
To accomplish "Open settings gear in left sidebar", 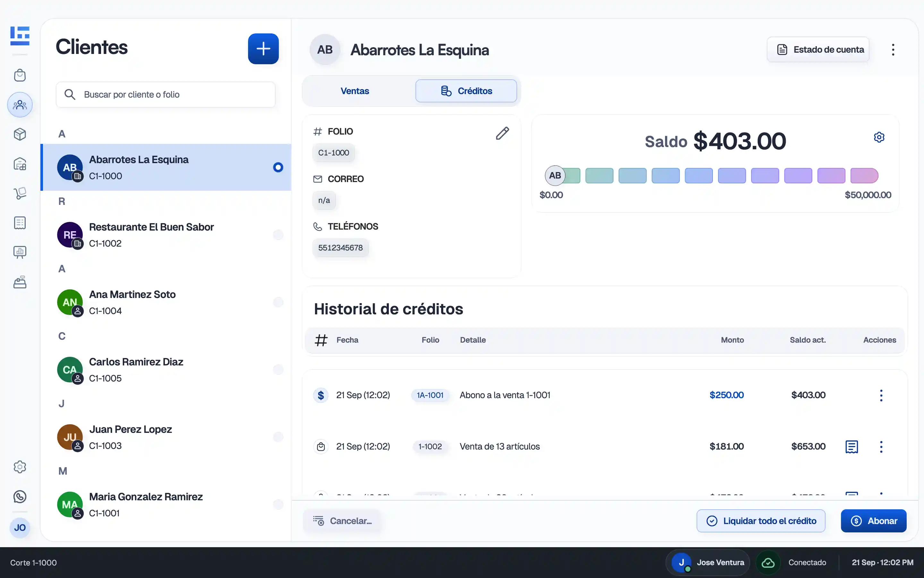I will pyautogui.click(x=20, y=467).
